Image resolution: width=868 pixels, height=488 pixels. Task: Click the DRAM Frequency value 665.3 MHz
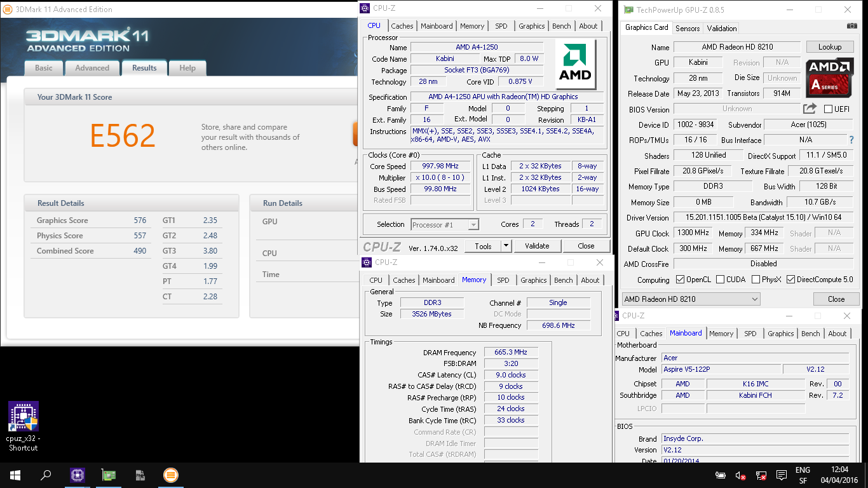(511, 352)
